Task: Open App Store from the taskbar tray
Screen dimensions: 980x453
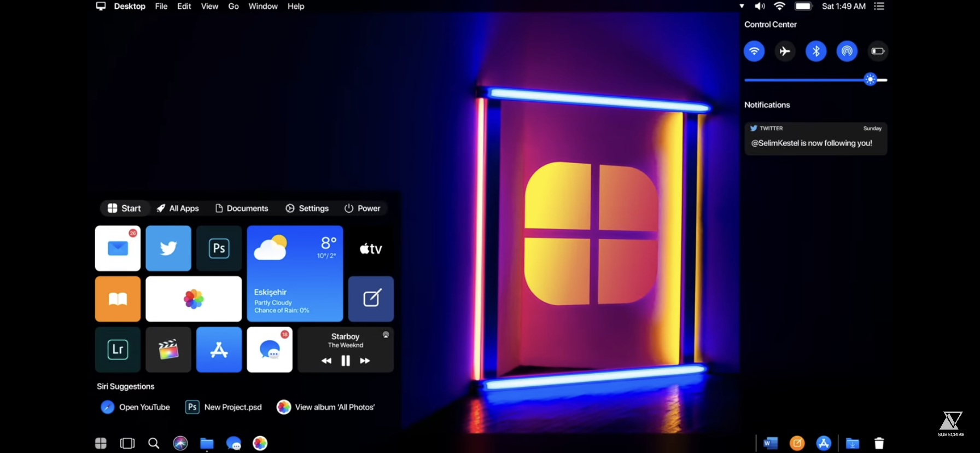Action: (824, 443)
